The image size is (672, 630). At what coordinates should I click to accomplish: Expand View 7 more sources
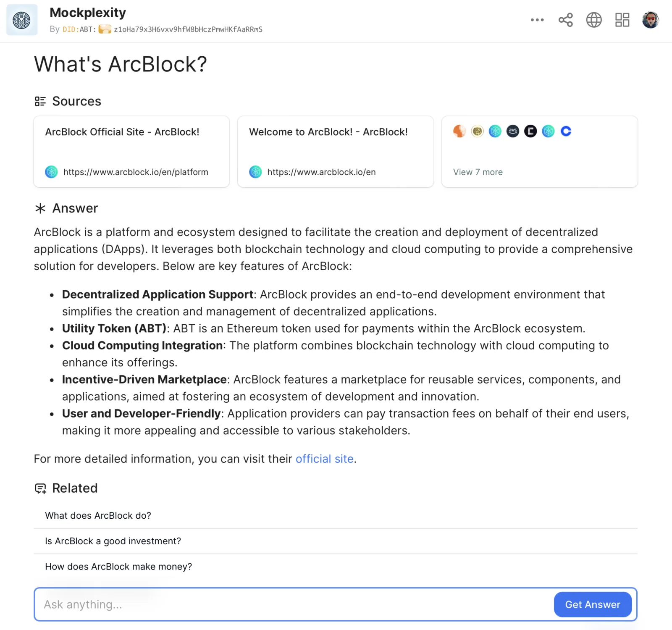tap(478, 172)
